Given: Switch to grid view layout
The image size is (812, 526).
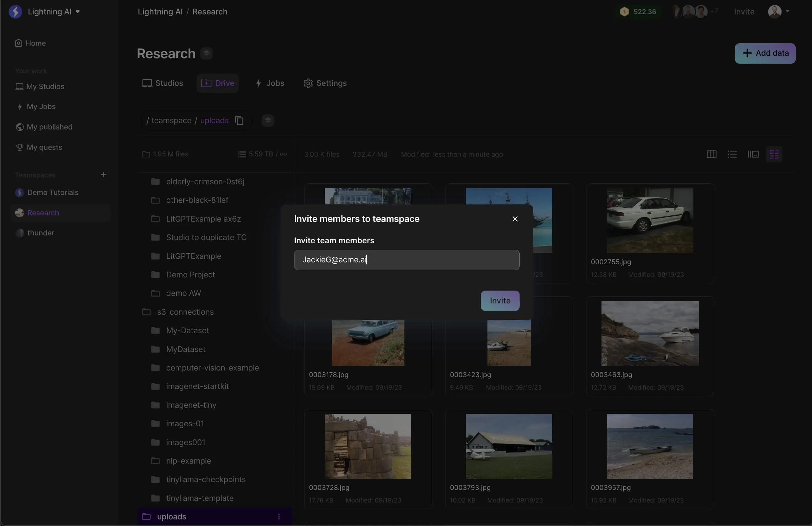Looking at the screenshot, I should [774, 154].
